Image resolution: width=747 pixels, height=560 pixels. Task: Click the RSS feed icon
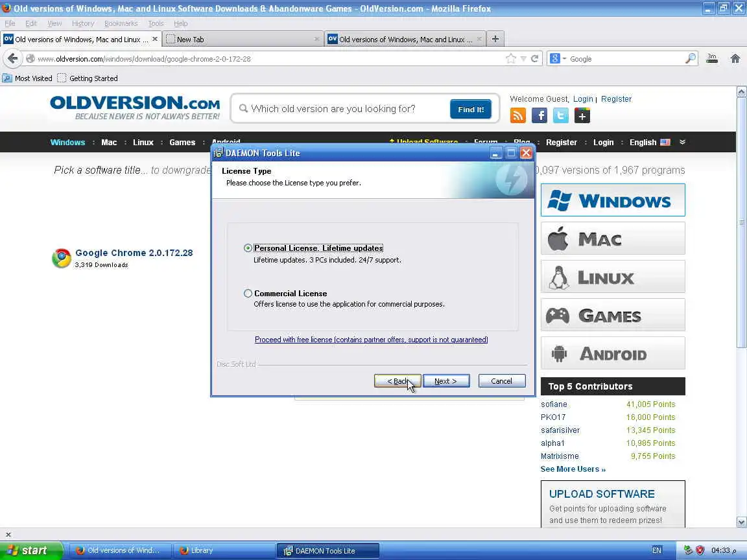[518, 115]
